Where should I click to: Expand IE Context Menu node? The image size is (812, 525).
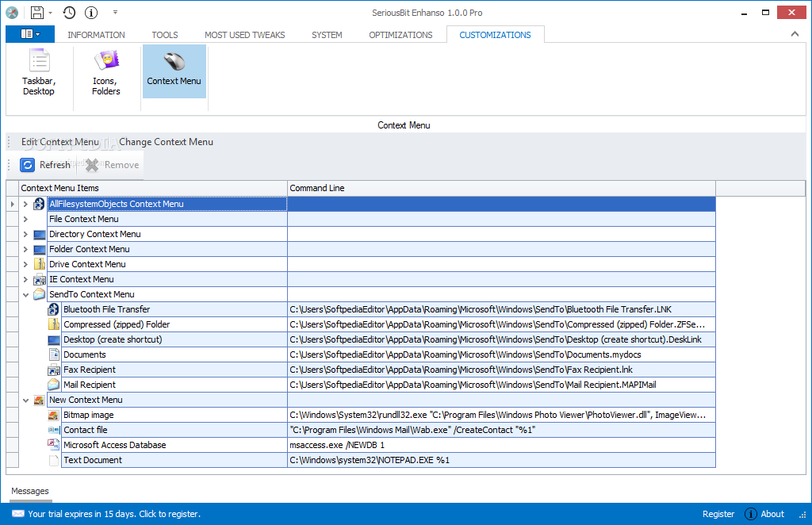(x=25, y=279)
